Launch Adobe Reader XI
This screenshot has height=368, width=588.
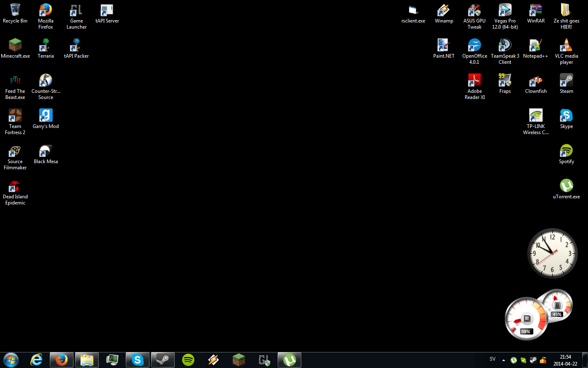click(x=474, y=80)
